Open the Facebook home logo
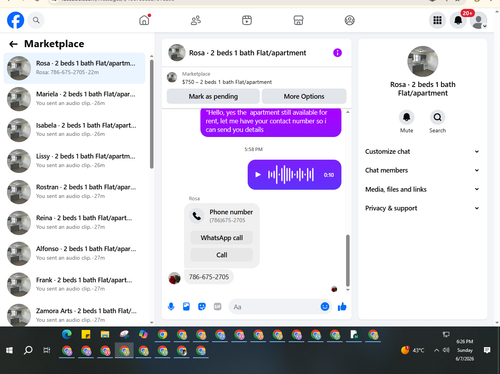The image size is (500, 374). [x=16, y=20]
